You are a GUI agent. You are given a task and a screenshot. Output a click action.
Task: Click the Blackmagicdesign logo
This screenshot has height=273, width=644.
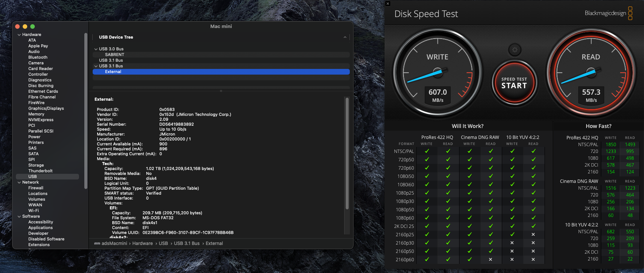pos(608,13)
